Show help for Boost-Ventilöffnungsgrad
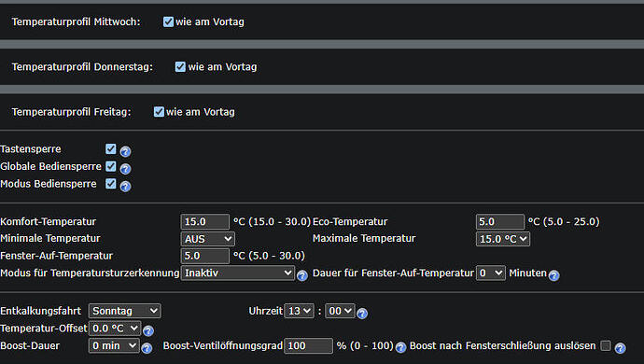Screen dimensions: 644x364 pos(400,347)
